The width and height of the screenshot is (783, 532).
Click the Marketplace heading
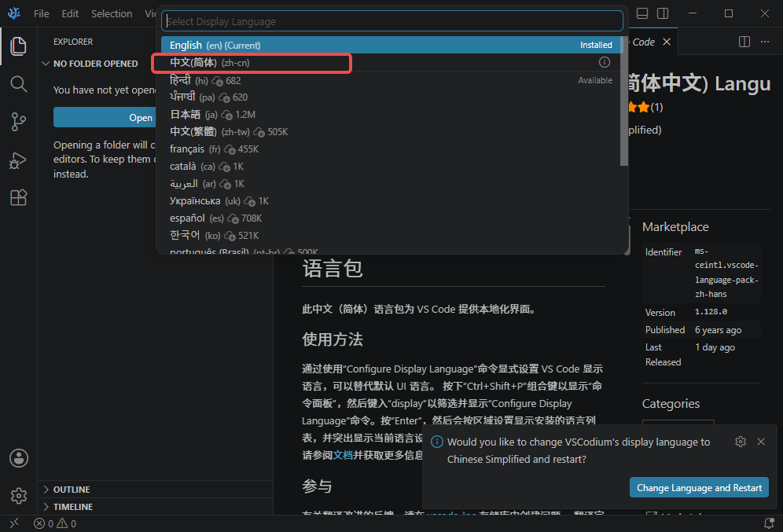(675, 227)
